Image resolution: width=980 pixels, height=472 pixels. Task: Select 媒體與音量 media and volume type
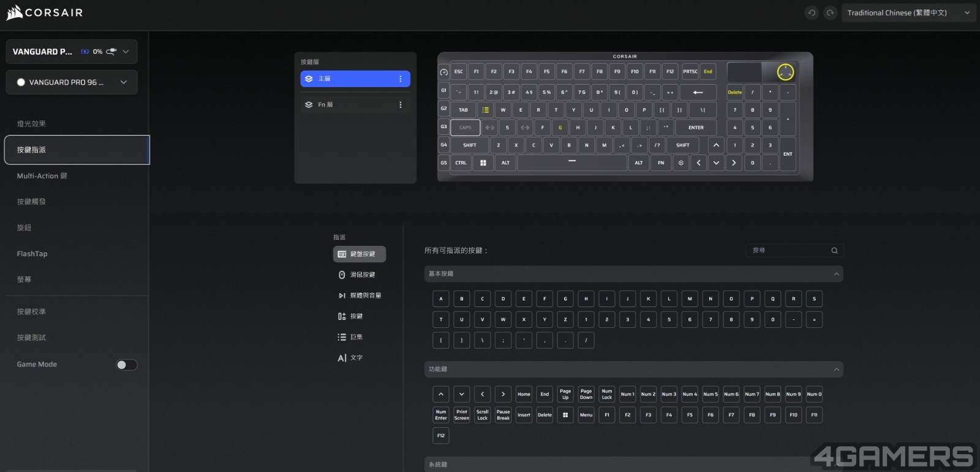click(x=360, y=295)
